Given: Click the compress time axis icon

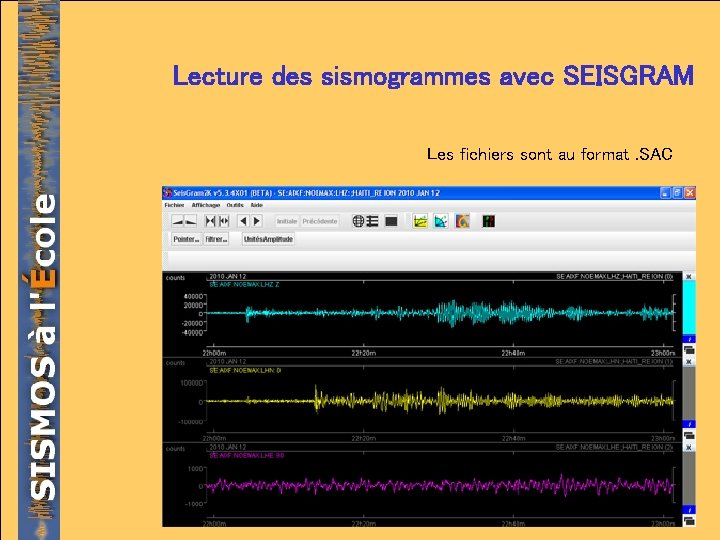Looking at the screenshot, I should (210, 221).
